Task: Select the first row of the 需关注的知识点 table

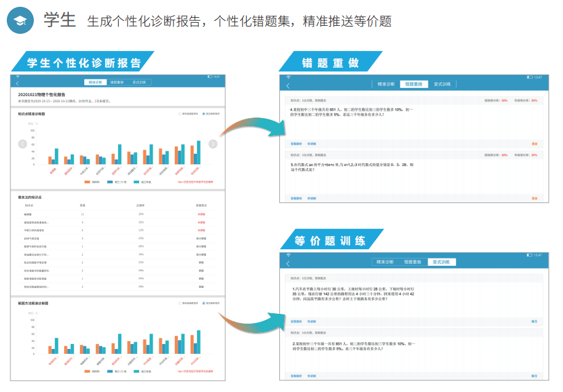Action: click(117, 214)
